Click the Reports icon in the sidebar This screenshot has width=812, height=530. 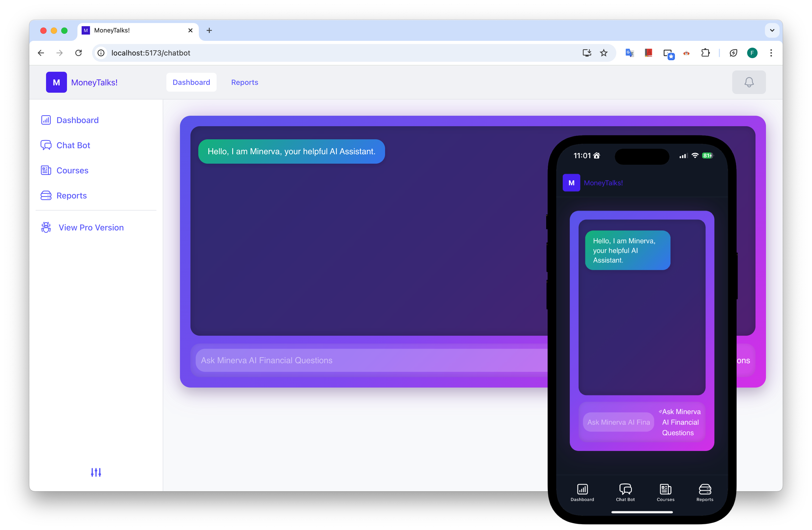[x=46, y=196]
